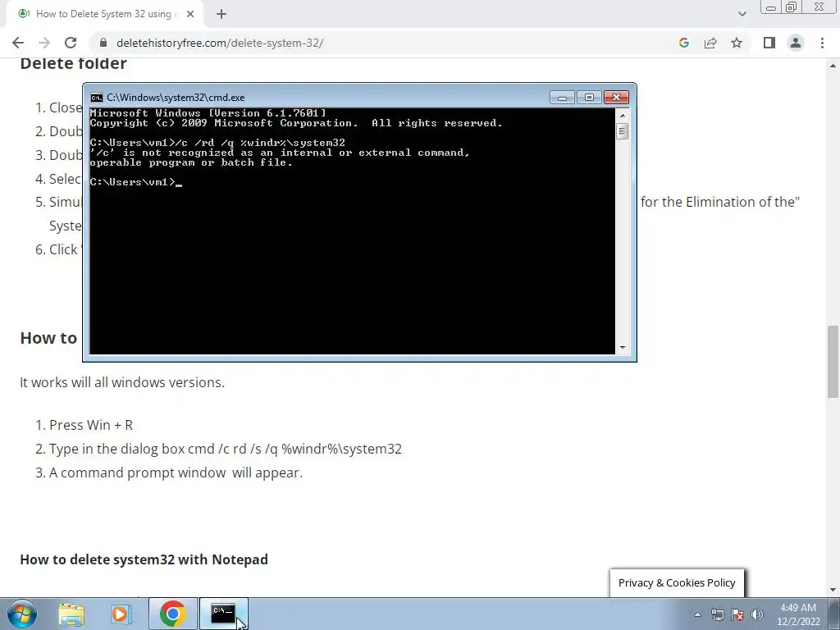
Task: Reload the page with the refresh icon
Action: (71, 43)
